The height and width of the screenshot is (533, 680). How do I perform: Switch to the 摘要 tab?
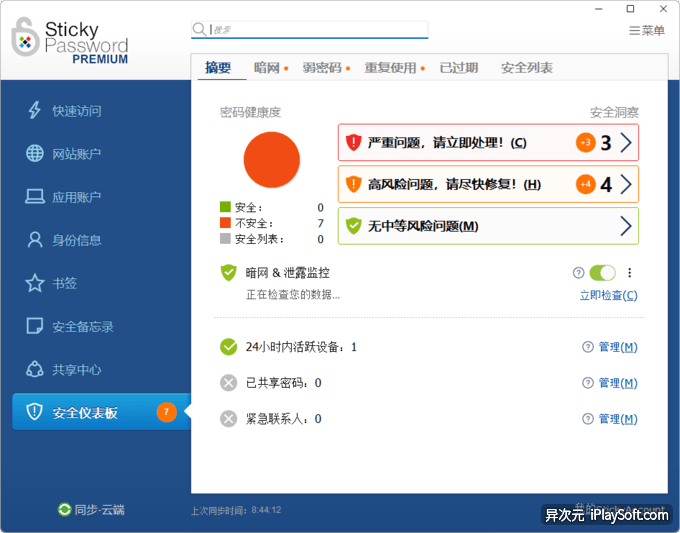tap(218, 68)
